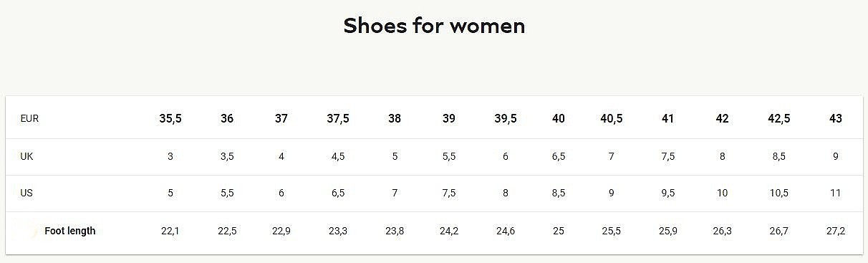
Task: Select foot length 22,1 value
Action: tap(170, 231)
